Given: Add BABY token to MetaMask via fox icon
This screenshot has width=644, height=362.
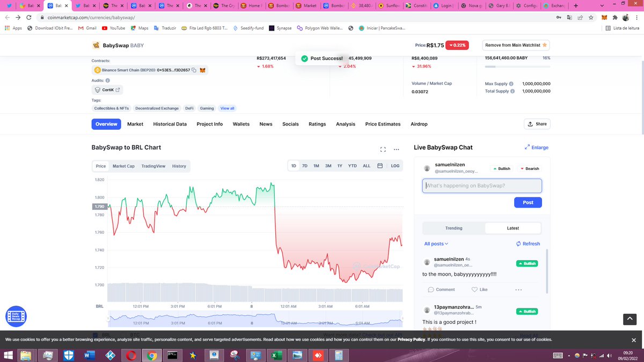Looking at the screenshot, I should [203, 70].
